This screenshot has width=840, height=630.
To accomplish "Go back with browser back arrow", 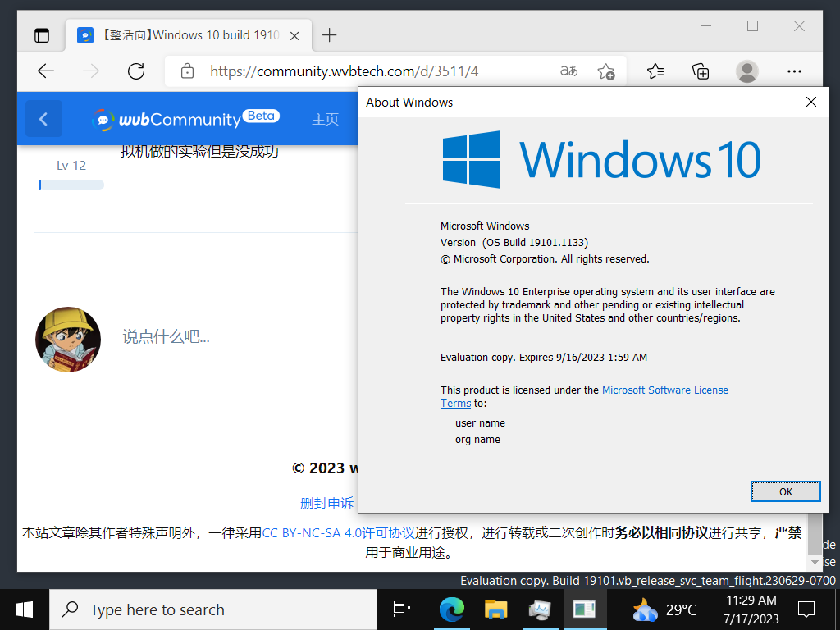I will [46, 71].
